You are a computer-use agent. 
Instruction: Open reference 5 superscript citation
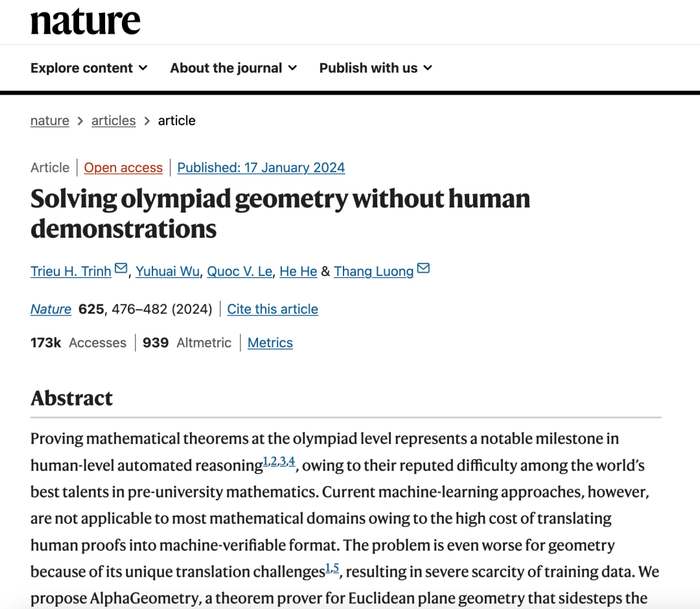[x=336, y=568]
